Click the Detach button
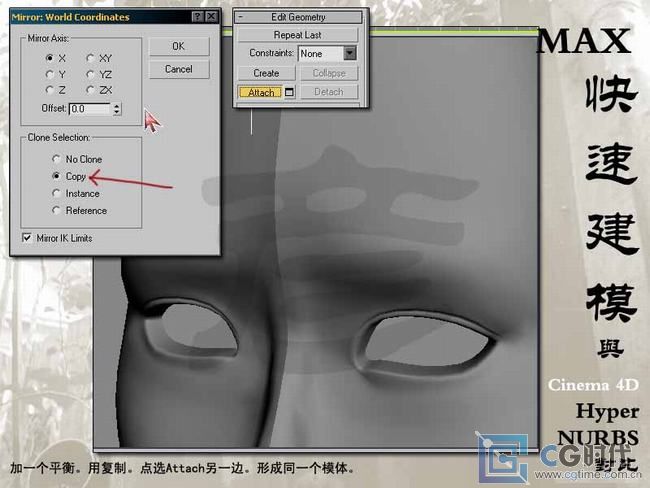The width and height of the screenshot is (650, 488). click(329, 92)
